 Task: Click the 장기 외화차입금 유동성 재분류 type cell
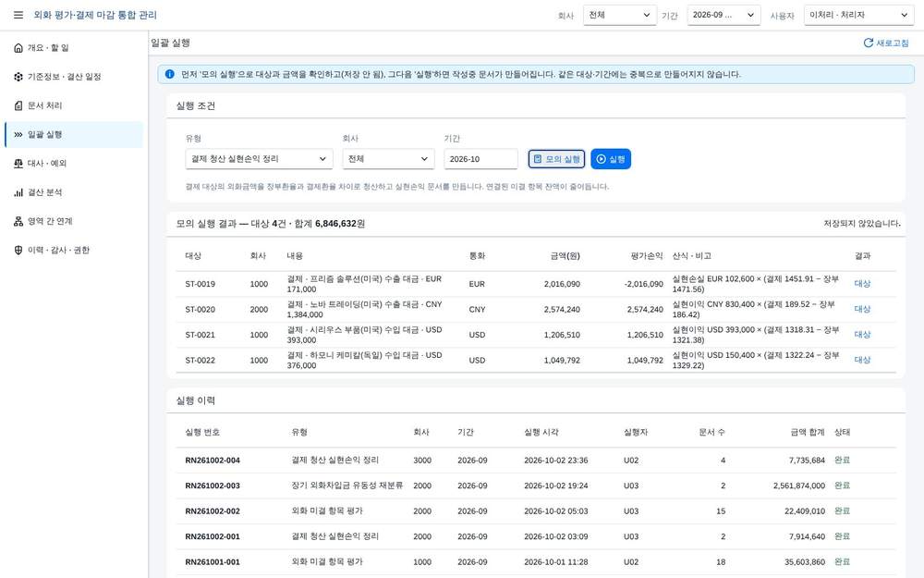(x=347, y=486)
